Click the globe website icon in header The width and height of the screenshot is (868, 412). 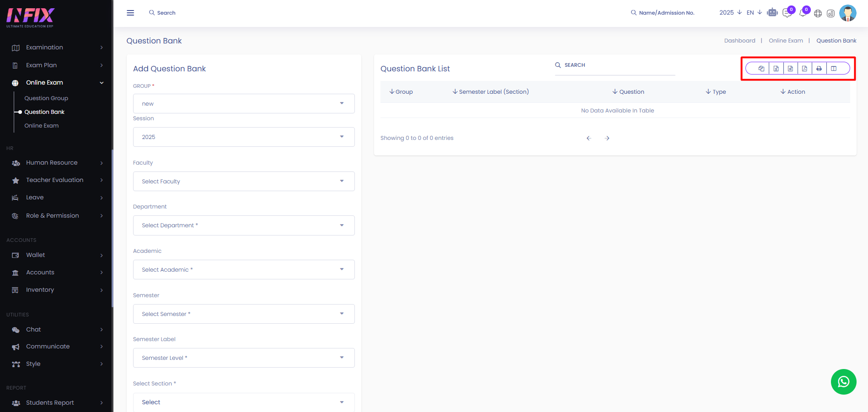coord(818,13)
